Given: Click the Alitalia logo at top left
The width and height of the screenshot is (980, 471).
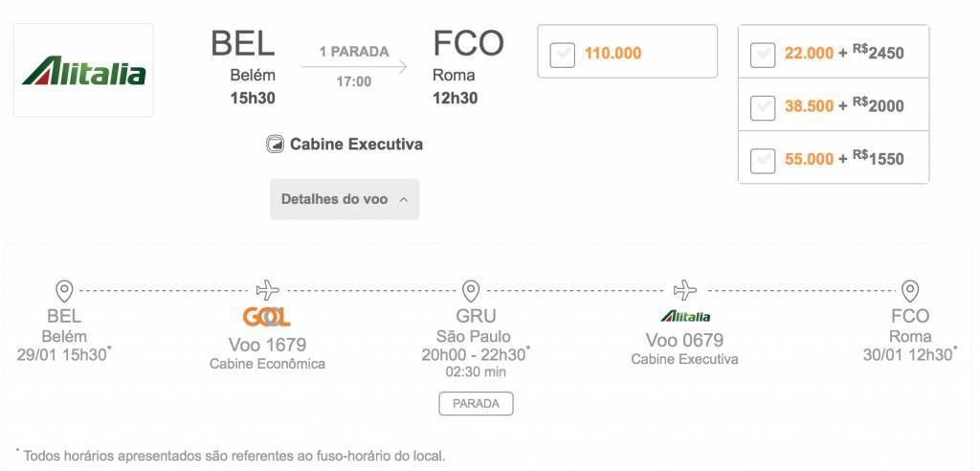Looking at the screenshot, I should (x=83, y=71).
